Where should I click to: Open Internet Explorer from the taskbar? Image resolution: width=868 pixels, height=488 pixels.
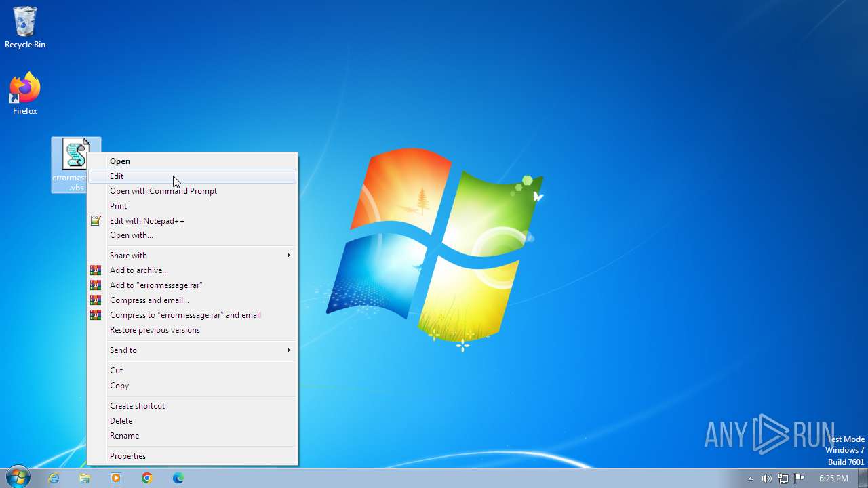coord(54,478)
